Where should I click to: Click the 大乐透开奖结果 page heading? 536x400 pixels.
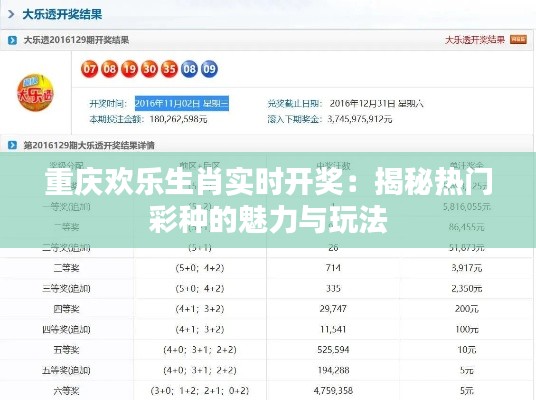point(62,14)
